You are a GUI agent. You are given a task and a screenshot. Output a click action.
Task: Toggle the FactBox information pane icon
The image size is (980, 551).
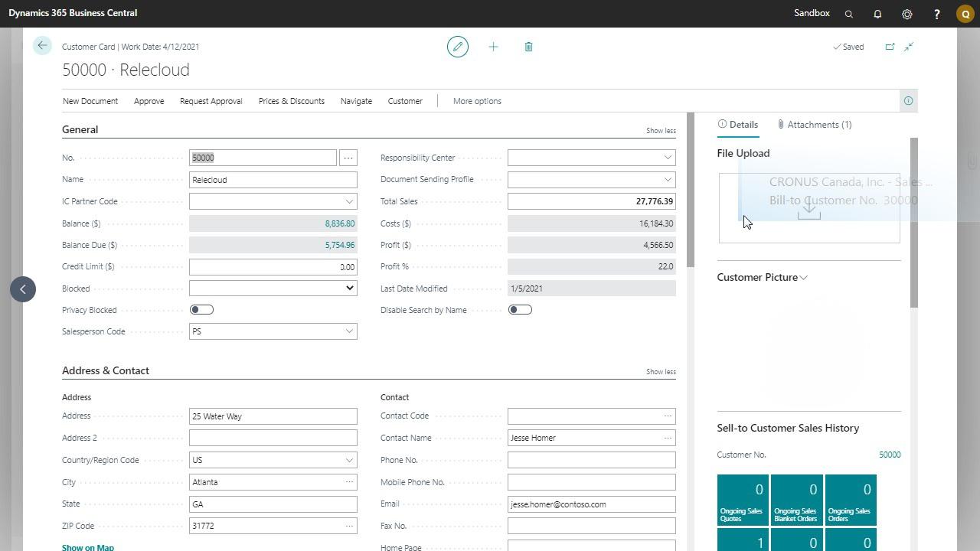pos(908,101)
